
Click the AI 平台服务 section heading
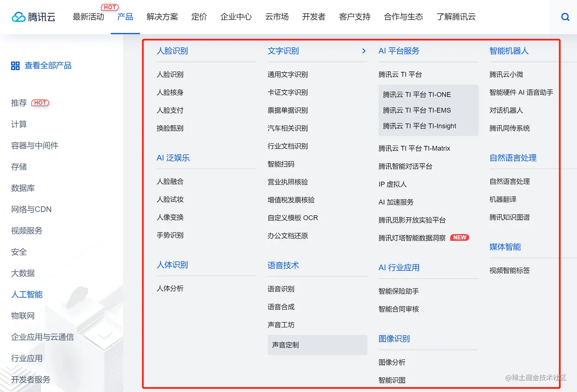pos(399,51)
